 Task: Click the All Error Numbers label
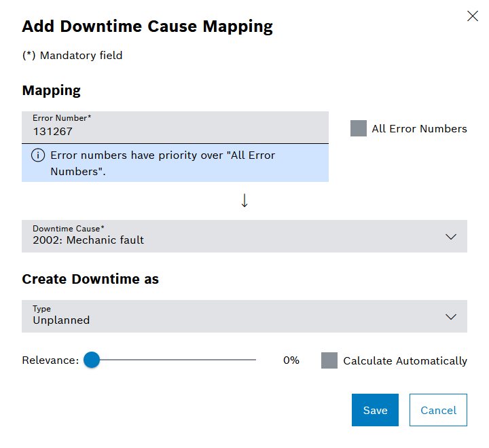419,128
